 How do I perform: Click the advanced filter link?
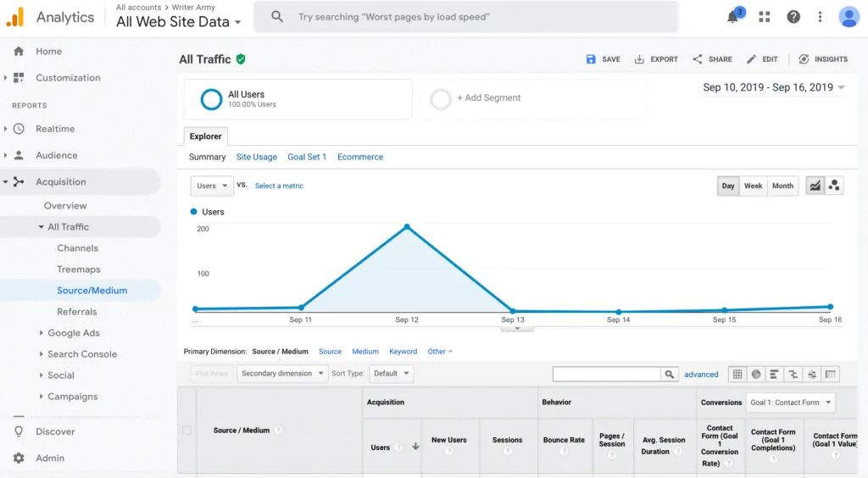[701, 374]
